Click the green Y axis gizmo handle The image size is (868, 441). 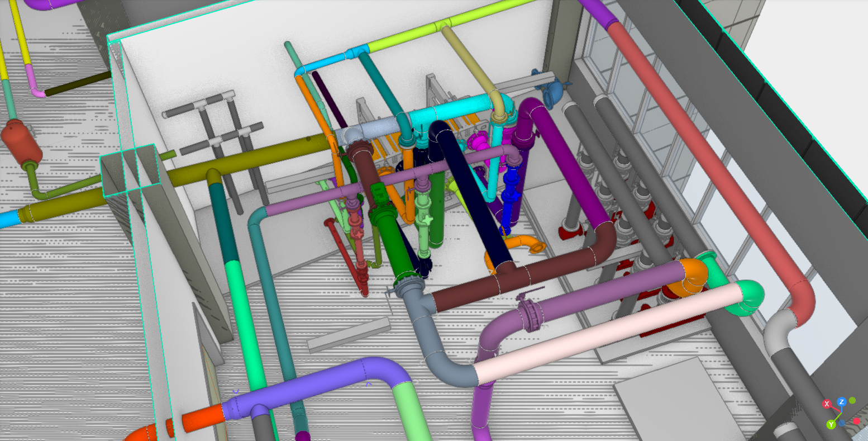tap(831, 425)
